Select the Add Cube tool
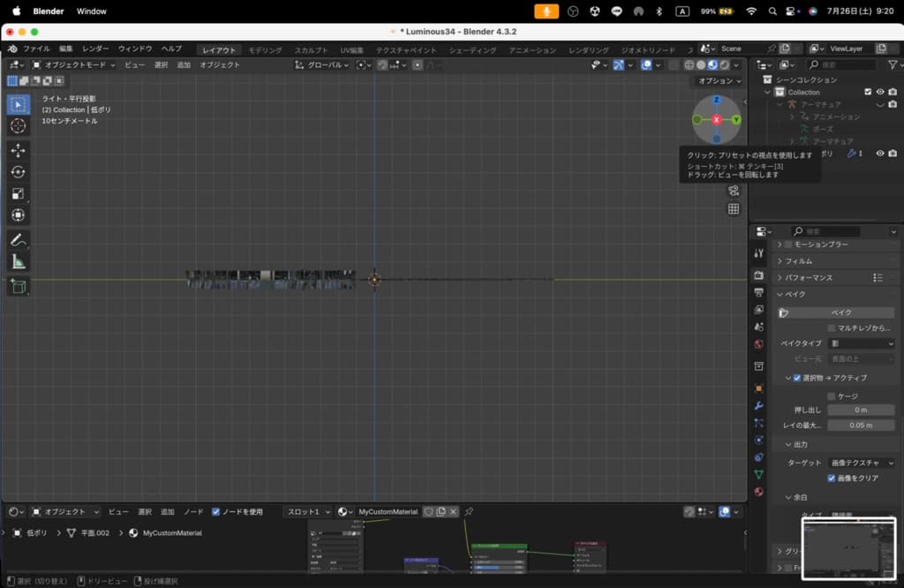The height and width of the screenshot is (588, 904). coord(19,286)
